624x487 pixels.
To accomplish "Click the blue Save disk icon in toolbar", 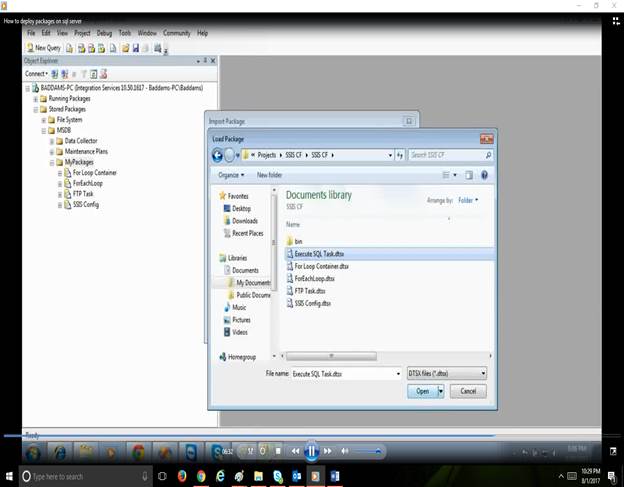I will 136,48.
